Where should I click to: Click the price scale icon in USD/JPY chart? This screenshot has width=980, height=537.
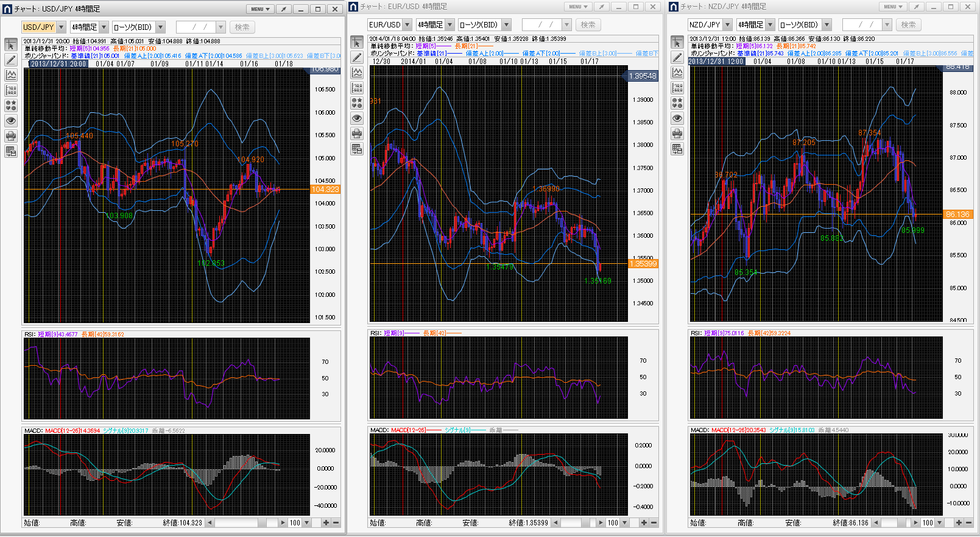(11, 90)
